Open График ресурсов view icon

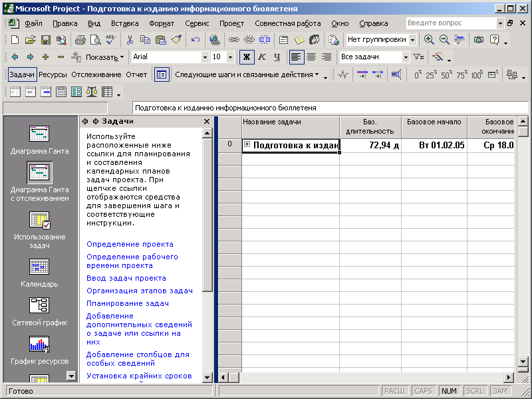[x=39, y=350]
